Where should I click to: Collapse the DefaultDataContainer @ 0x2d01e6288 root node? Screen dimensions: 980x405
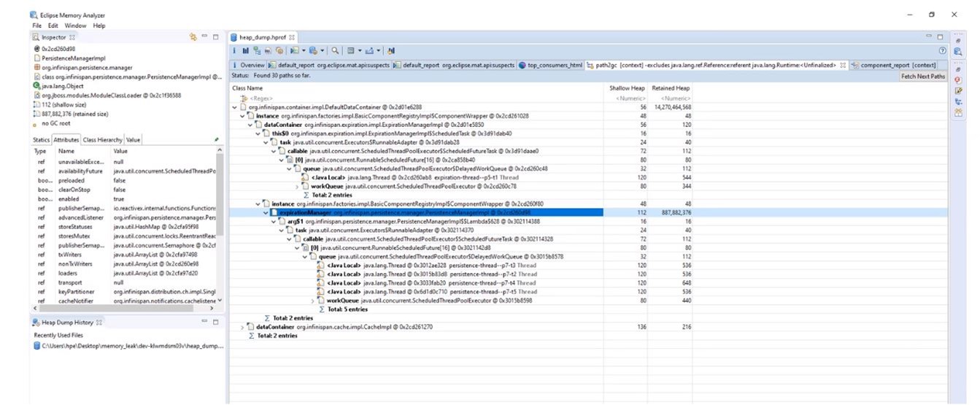[234, 107]
